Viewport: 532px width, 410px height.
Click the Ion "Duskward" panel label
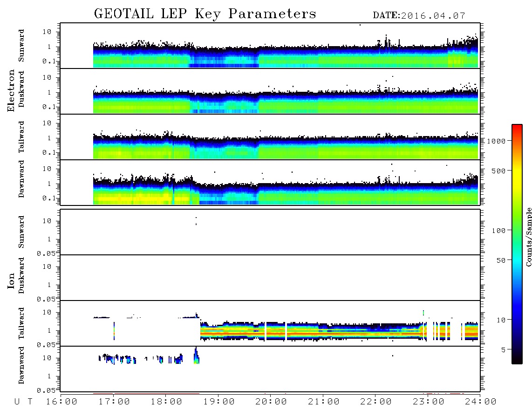(x=21, y=275)
